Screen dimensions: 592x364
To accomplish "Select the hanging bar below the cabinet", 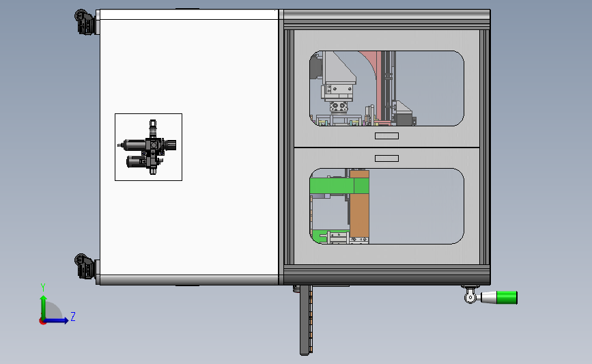I will coord(306,320).
